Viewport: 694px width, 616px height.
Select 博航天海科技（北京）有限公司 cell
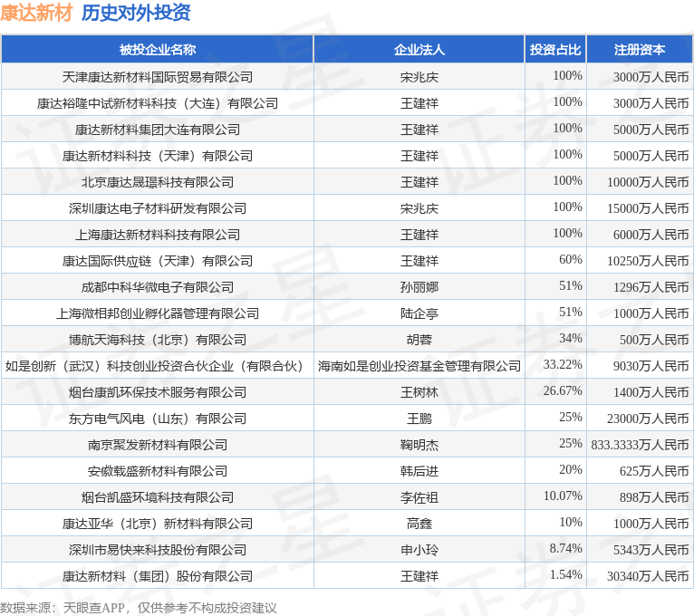(x=157, y=340)
